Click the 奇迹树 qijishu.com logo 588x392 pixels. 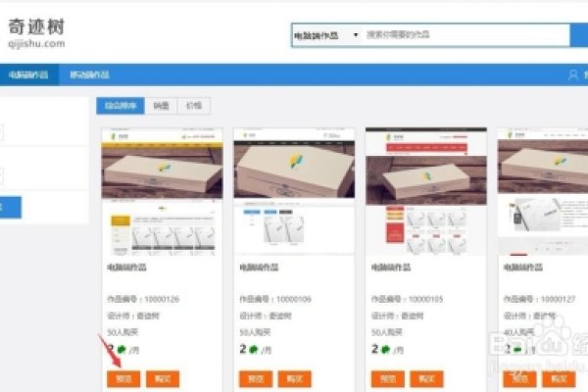(36, 33)
